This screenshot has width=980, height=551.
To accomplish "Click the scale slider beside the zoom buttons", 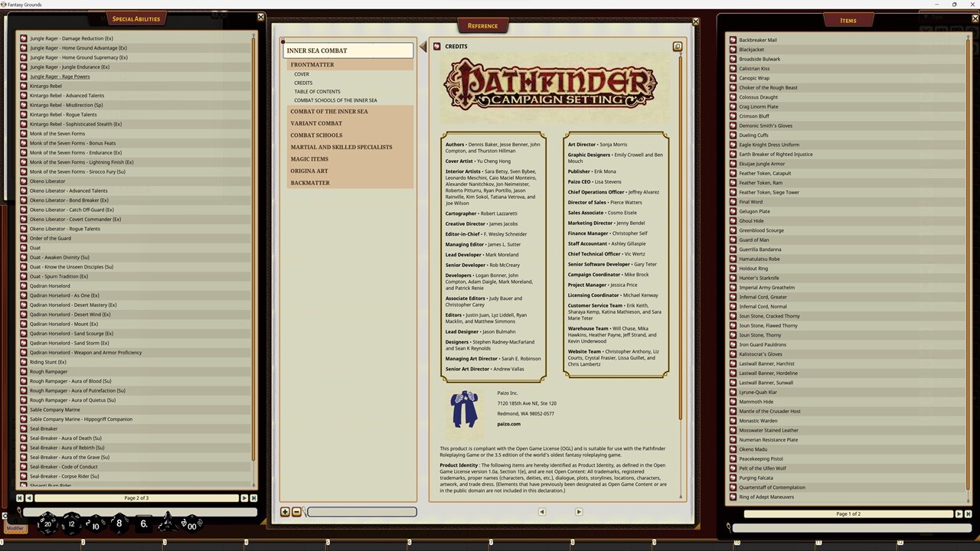I will pos(360,511).
